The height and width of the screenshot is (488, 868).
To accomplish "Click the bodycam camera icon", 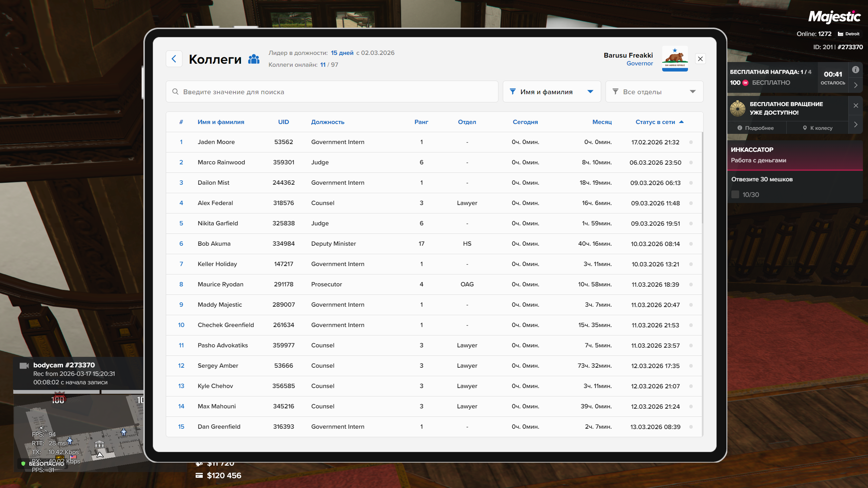I will tap(24, 366).
